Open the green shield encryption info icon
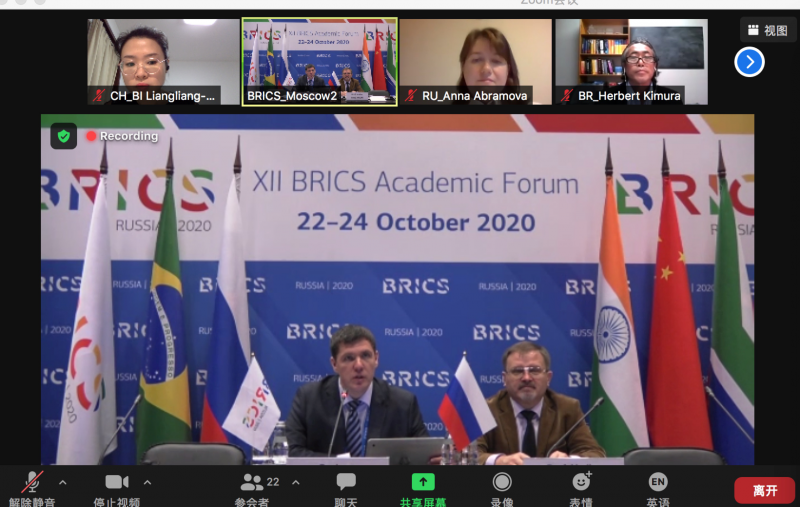Image resolution: width=800 pixels, height=507 pixels. pos(63,136)
